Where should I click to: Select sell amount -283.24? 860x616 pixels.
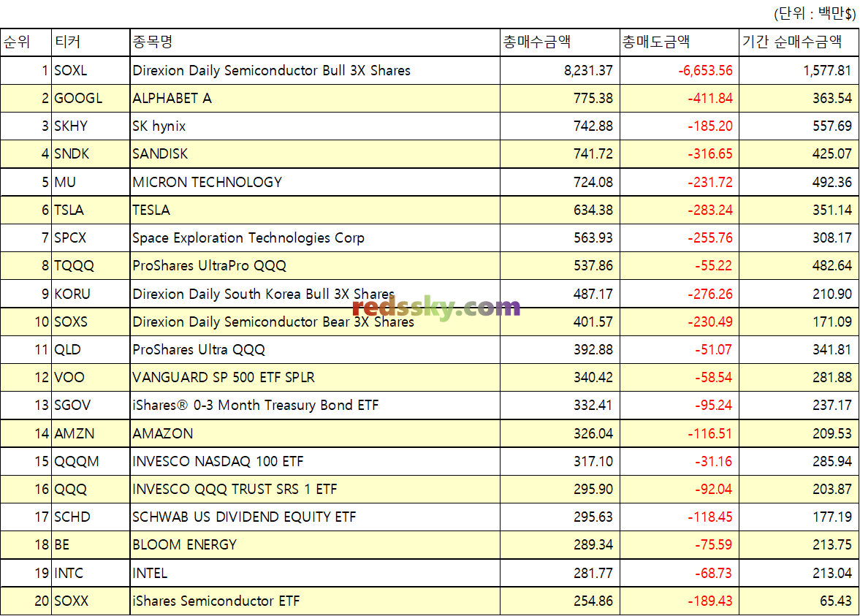pyautogui.click(x=710, y=210)
